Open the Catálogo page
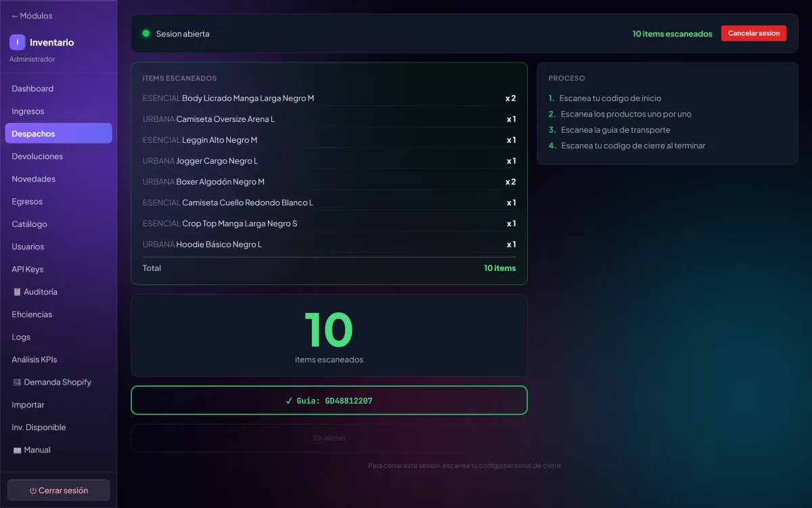 [58, 224]
